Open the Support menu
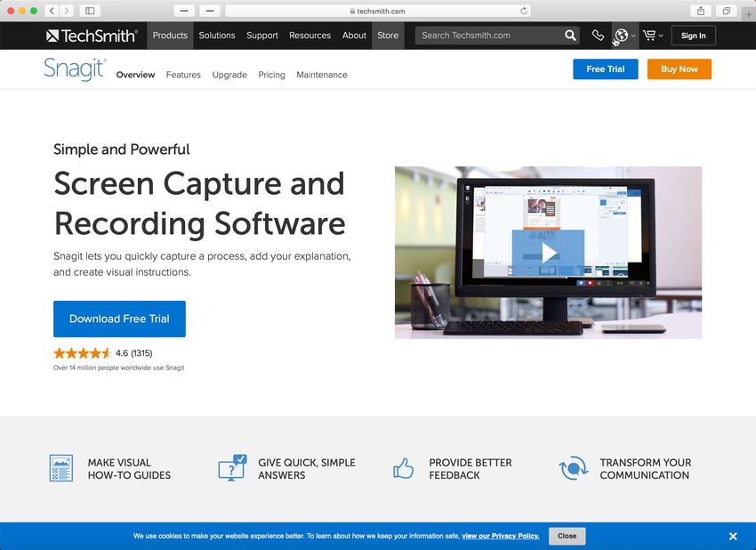This screenshot has width=756, height=550. [262, 36]
